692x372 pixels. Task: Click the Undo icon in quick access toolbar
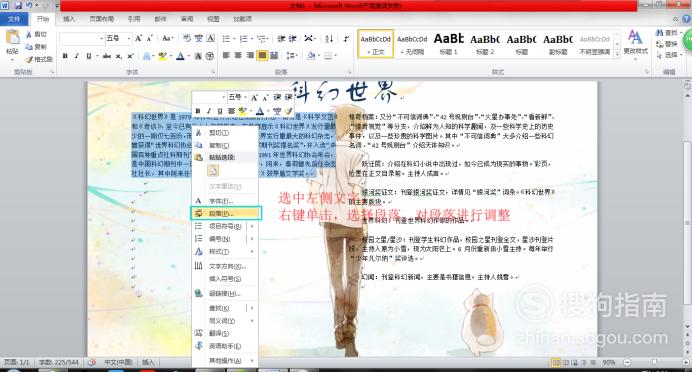(29, 5)
